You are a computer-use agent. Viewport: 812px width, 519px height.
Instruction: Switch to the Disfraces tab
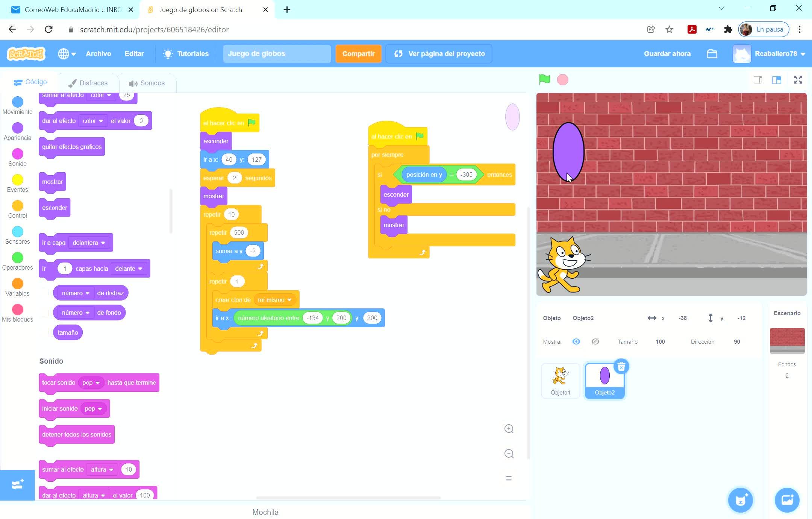[x=88, y=83]
